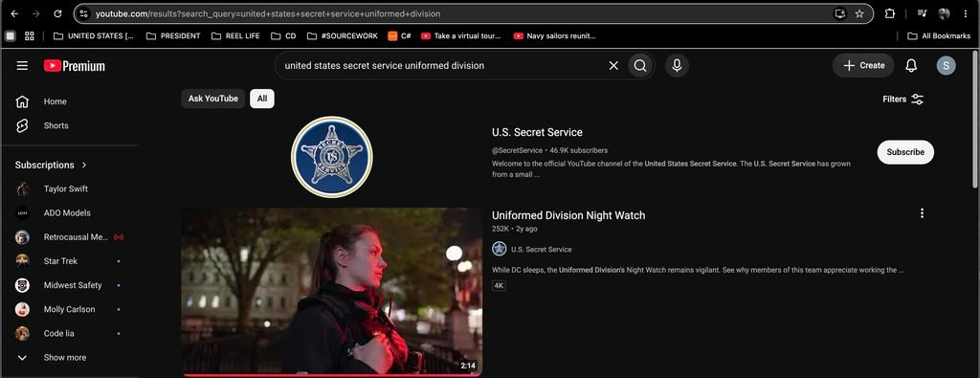
Task: Open the #SOURCEWORK bookmark folder
Action: coord(343,35)
